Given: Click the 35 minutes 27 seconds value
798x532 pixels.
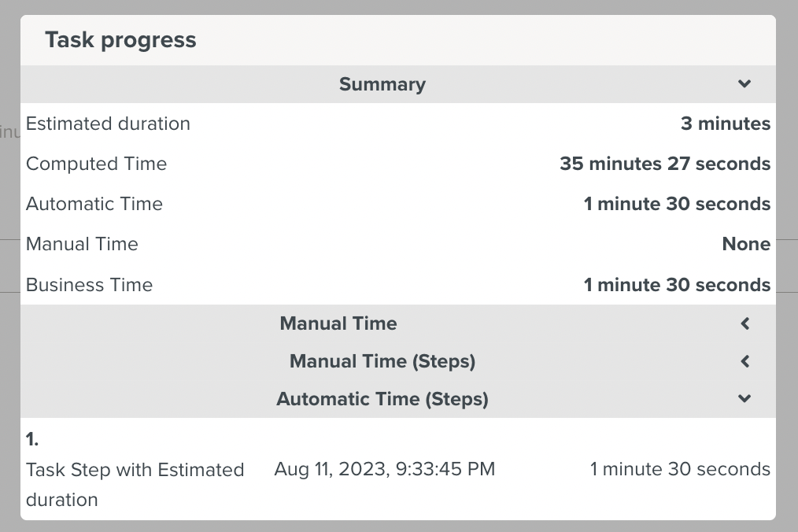Looking at the screenshot, I should point(665,164).
